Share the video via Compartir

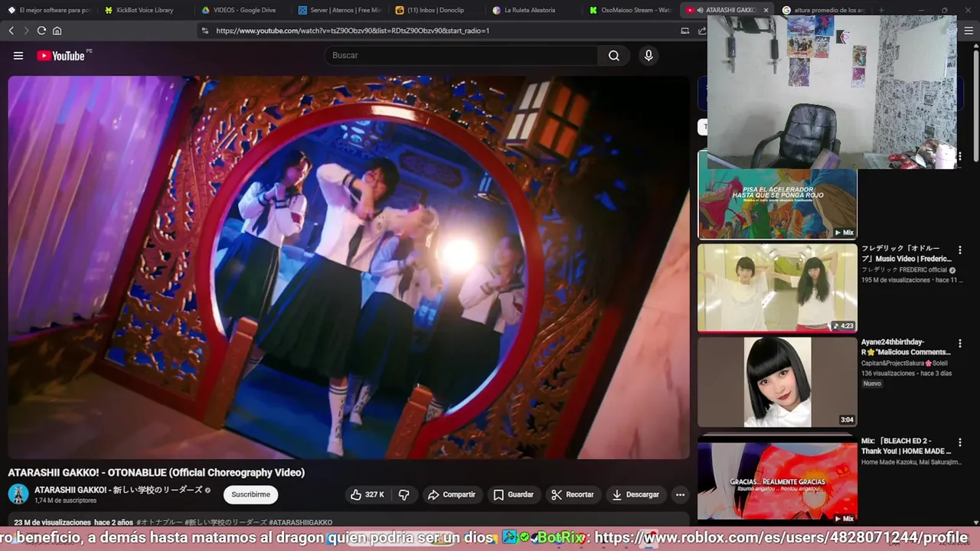pos(452,494)
